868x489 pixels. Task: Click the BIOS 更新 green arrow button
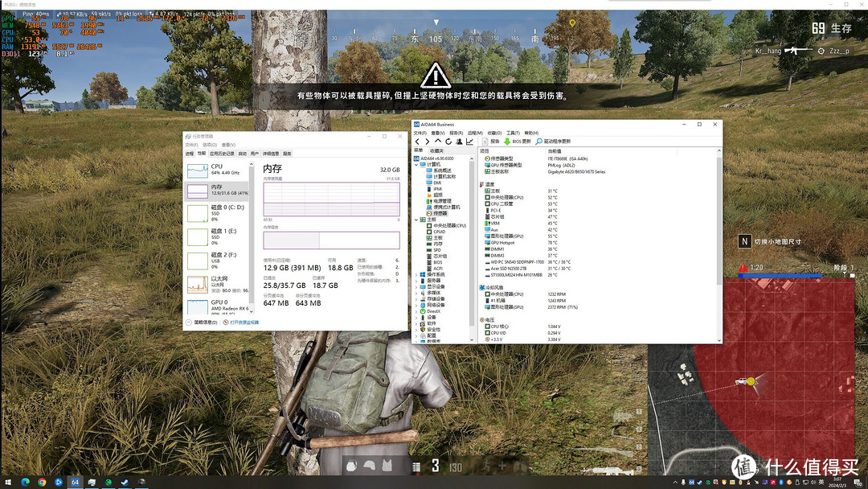[517, 142]
